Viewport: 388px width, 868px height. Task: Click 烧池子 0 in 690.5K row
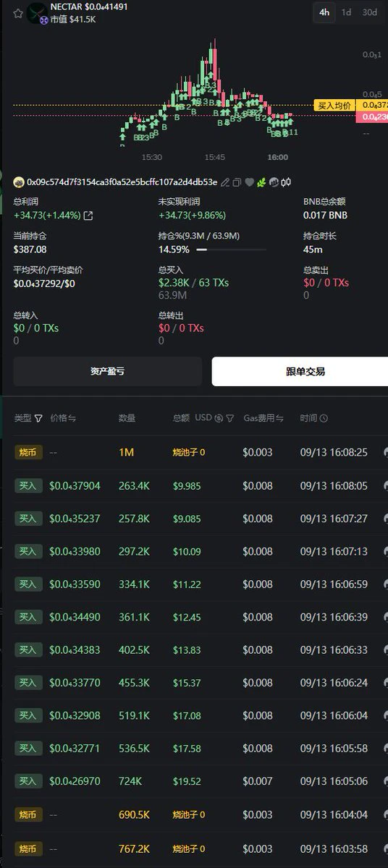coord(189,814)
